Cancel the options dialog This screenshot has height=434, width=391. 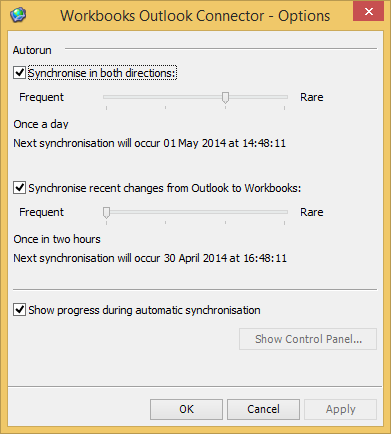coord(263,409)
